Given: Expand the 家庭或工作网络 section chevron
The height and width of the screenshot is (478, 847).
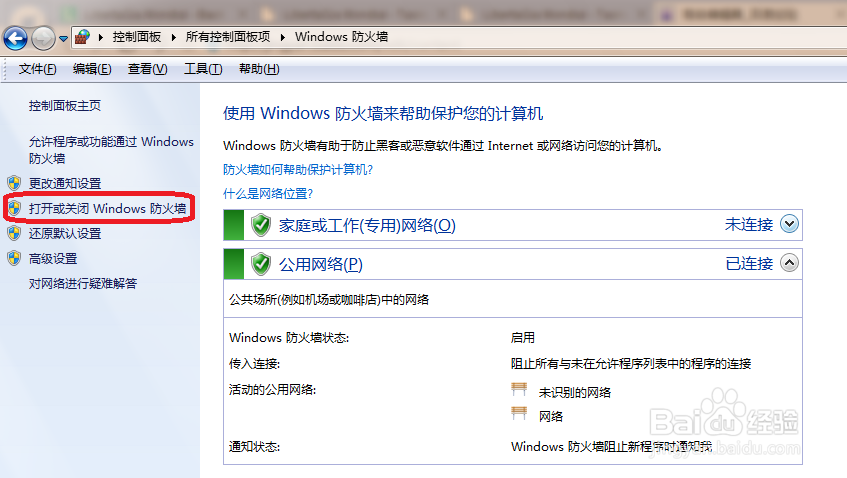Looking at the screenshot, I should [x=789, y=224].
